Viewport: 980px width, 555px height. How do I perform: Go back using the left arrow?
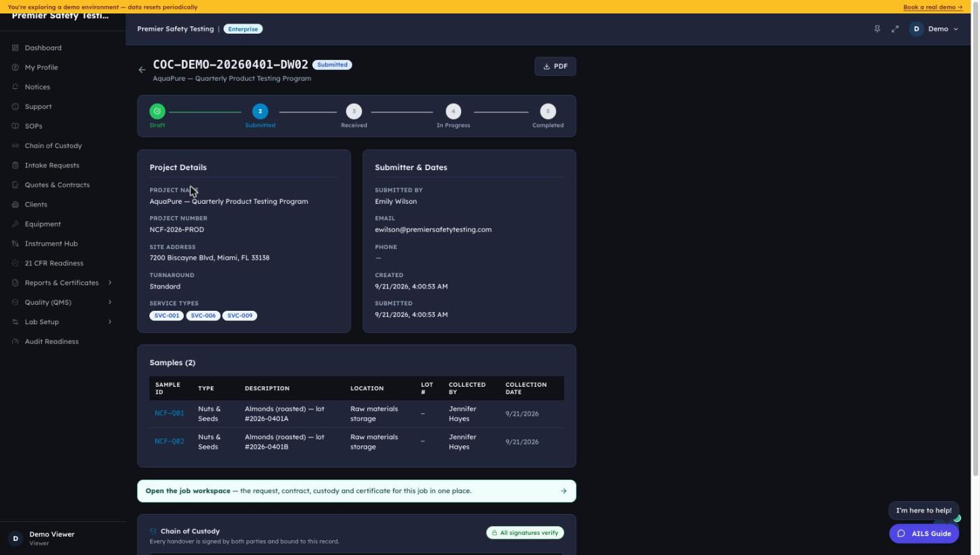pos(142,69)
